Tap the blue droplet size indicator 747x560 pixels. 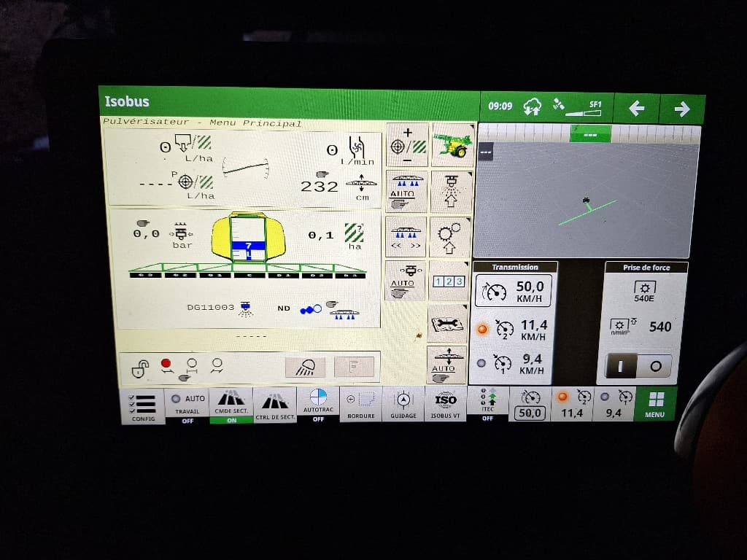pos(311,310)
